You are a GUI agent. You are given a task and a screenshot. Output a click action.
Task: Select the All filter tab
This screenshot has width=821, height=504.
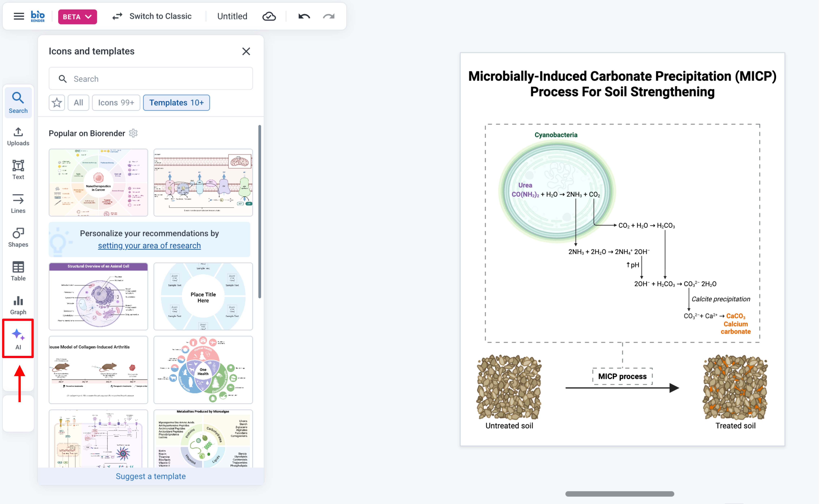point(78,103)
